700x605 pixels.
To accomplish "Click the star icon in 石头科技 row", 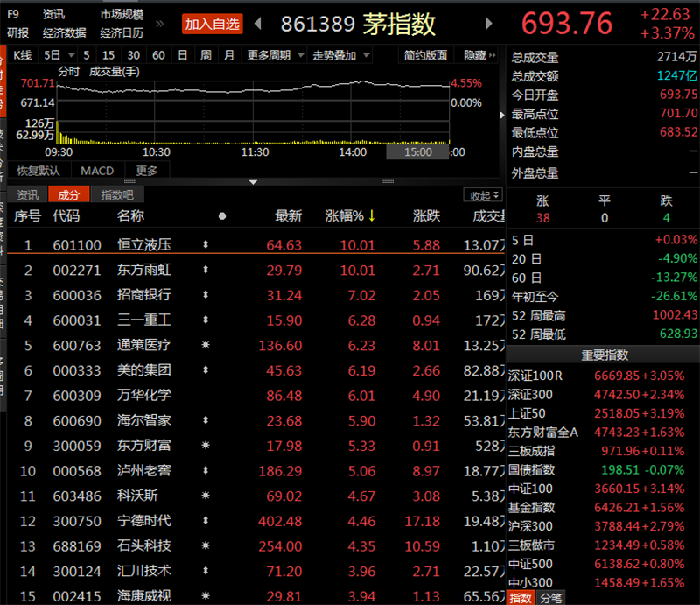I will 206,545.
